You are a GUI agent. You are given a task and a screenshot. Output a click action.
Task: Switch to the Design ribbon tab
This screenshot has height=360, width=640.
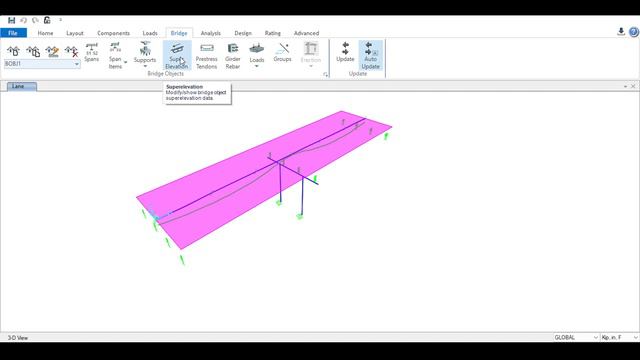click(x=243, y=33)
